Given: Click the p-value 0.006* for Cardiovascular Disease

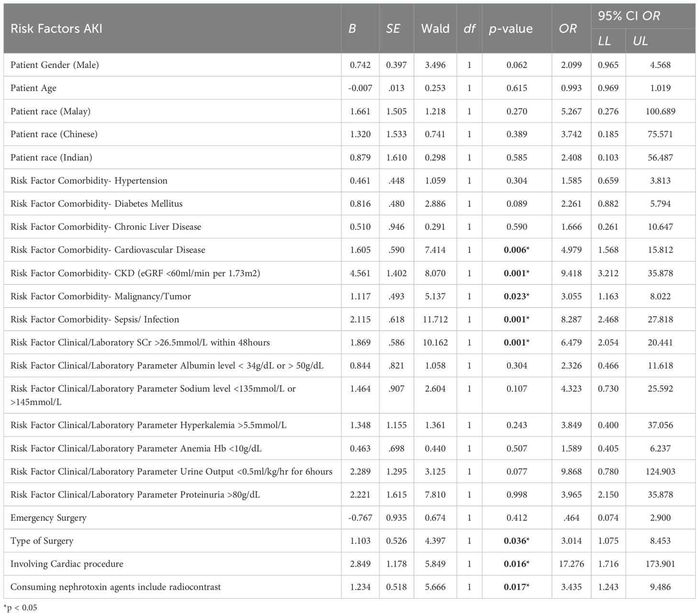Looking at the screenshot, I should click(x=517, y=250).
